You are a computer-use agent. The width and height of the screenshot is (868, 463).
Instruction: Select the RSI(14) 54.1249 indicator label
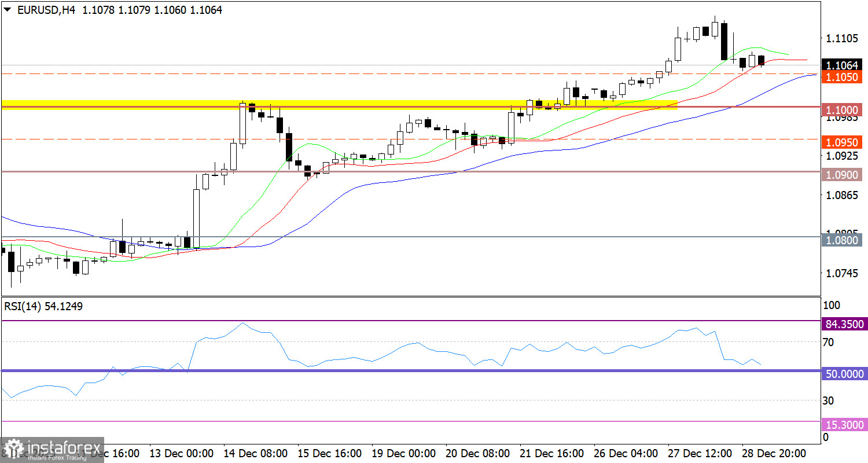pos(43,307)
